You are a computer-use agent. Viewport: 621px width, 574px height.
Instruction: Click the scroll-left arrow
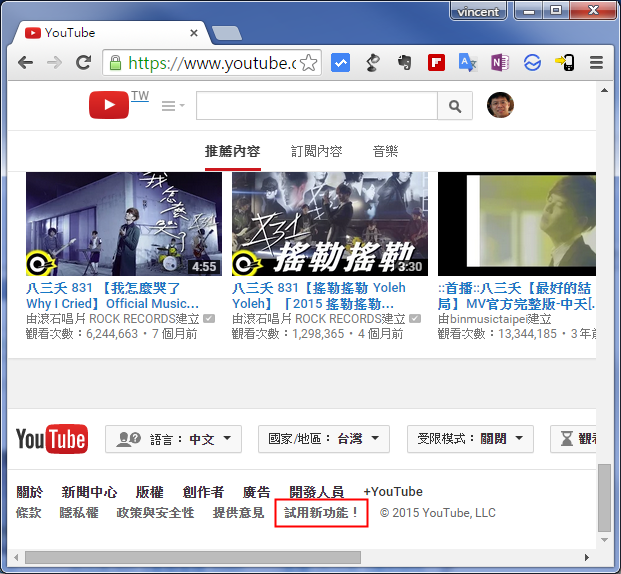[16, 558]
